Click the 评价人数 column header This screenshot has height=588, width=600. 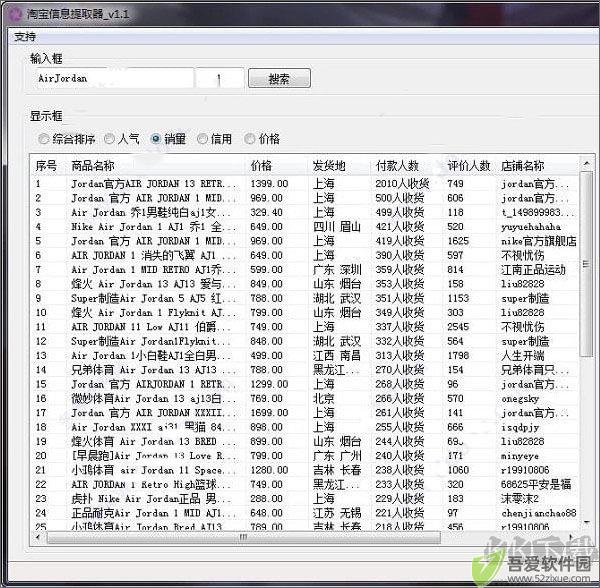point(470,166)
